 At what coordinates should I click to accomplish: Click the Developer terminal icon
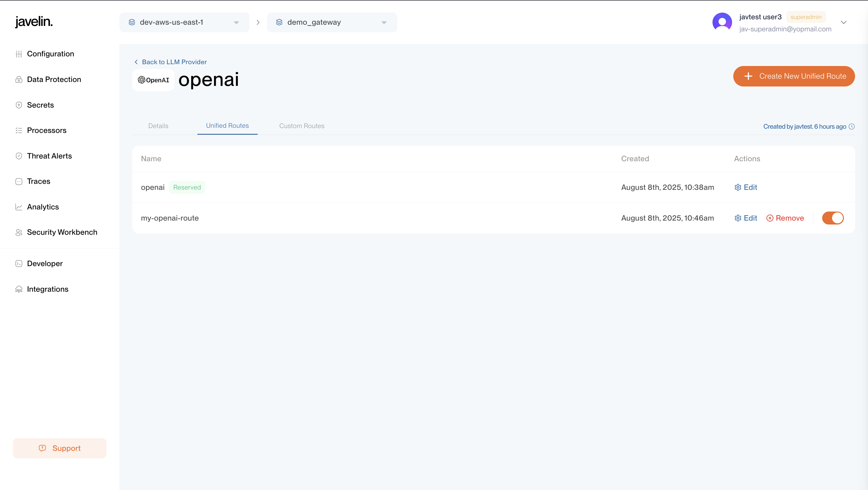tap(19, 264)
